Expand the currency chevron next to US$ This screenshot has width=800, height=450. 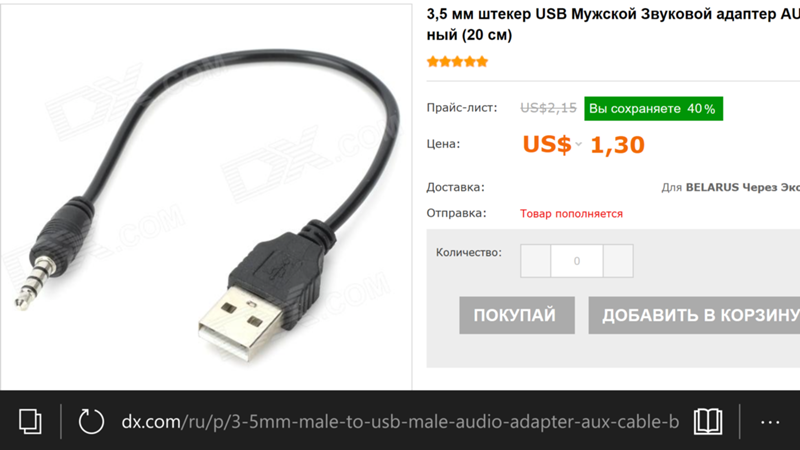click(x=579, y=144)
